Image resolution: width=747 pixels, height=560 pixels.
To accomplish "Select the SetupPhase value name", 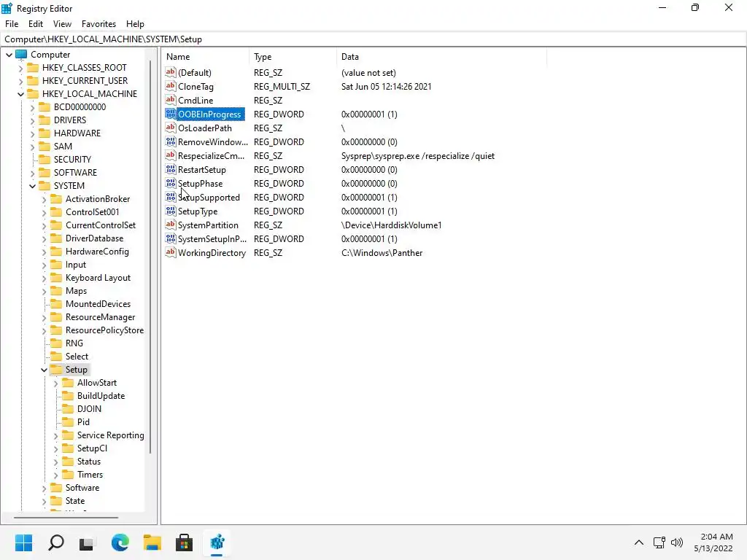I will [x=200, y=183].
